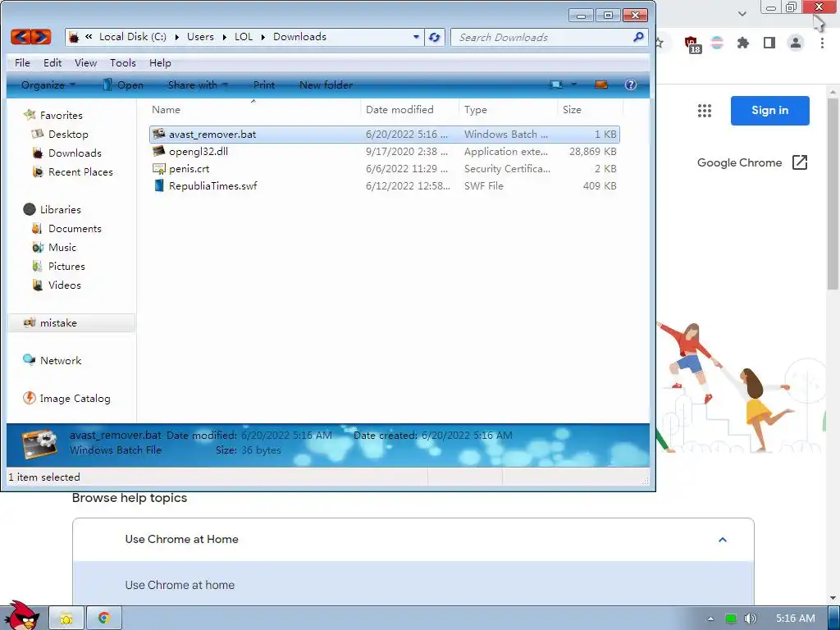Open the Edit menu
Viewport: 840px width, 630px height.
click(x=52, y=62)
